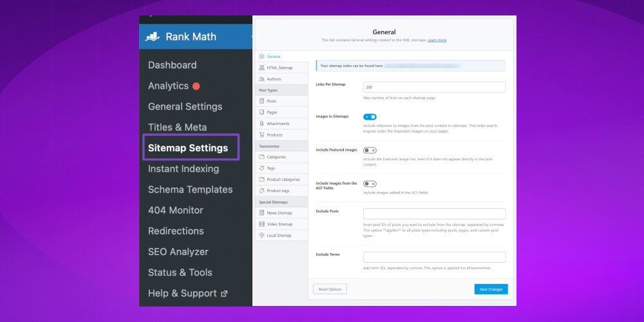The height and width of the screenshot is (322, 644).
Task: Switch to the Authors tab
Action: [x=281, y=79]
